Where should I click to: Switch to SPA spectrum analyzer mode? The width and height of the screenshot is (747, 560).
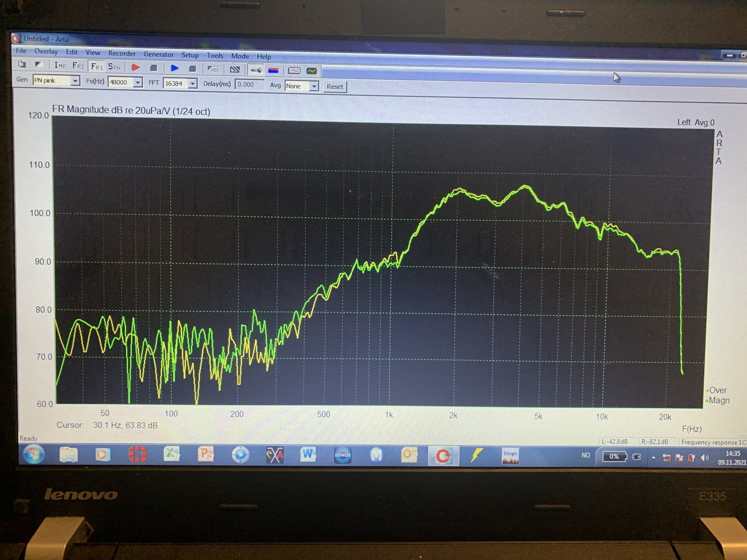coord(114,66)
